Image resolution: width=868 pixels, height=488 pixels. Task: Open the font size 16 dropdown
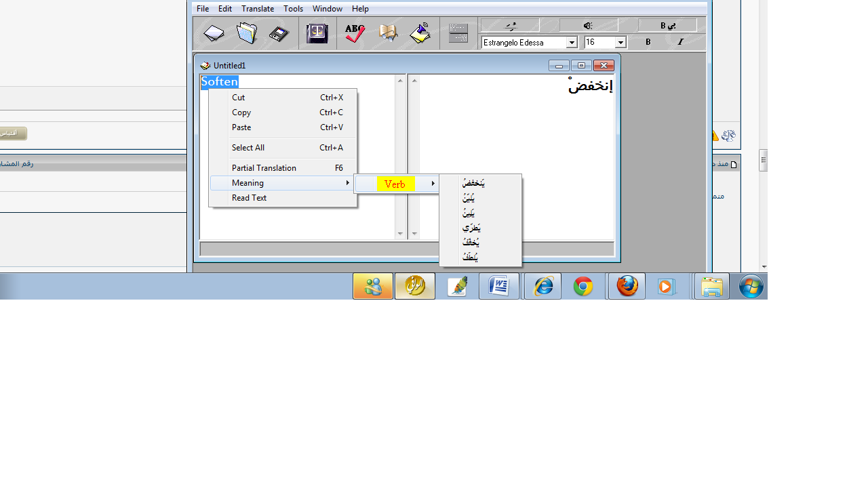click(620, 43)
